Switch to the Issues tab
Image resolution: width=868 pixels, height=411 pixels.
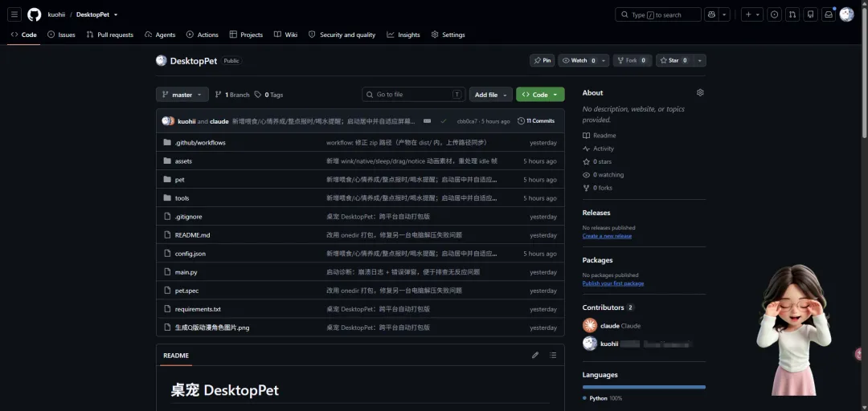pos(61,35)
